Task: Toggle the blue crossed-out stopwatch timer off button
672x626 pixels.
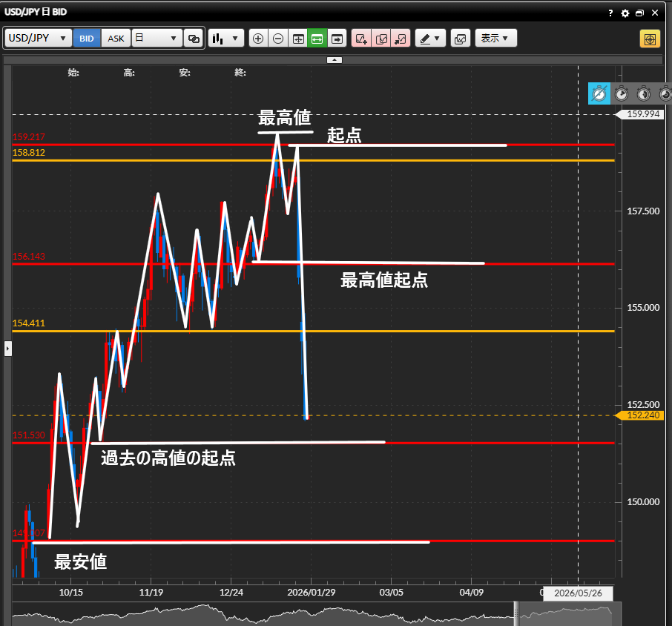Action: 599,93
